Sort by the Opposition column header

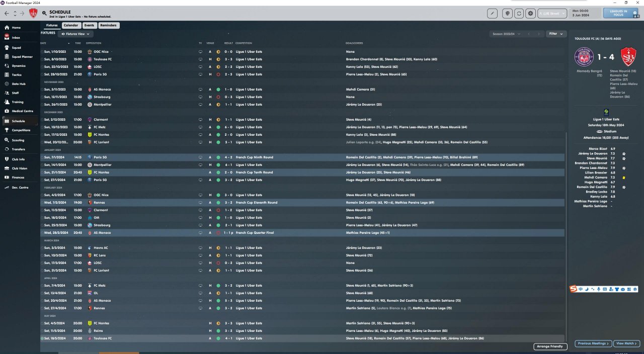[94, 43]
